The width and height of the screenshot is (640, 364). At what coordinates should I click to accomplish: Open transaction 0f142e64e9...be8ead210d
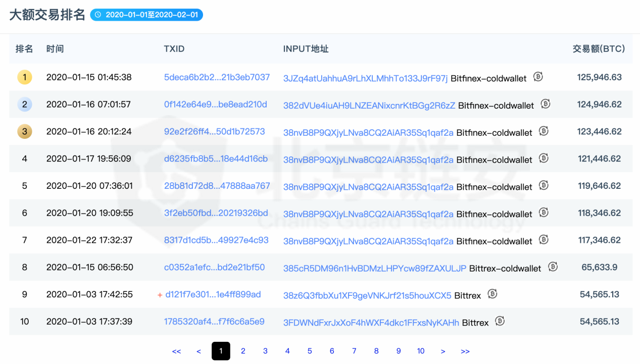215,105
